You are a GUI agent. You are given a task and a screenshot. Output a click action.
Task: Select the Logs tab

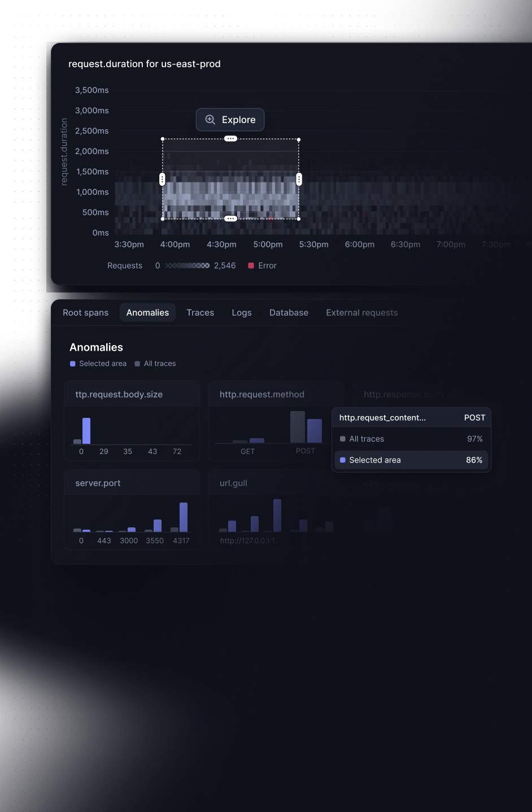[x=242, y=313]
